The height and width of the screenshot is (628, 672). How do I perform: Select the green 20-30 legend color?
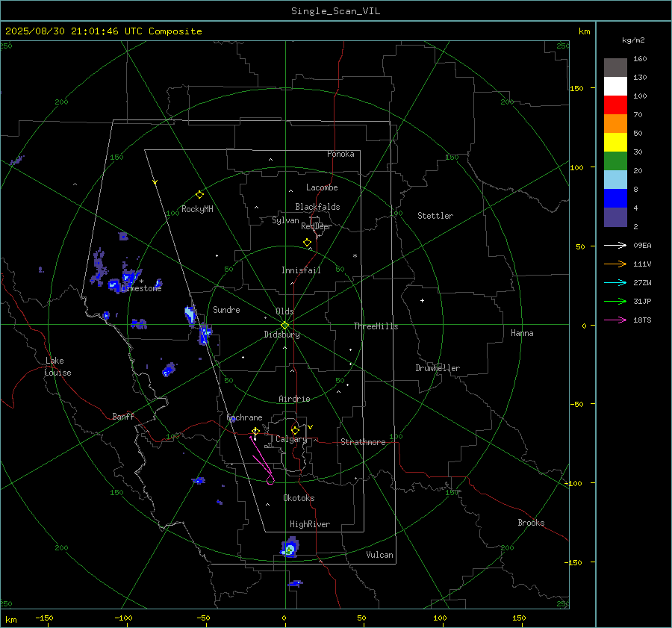(x=615, y=161)
